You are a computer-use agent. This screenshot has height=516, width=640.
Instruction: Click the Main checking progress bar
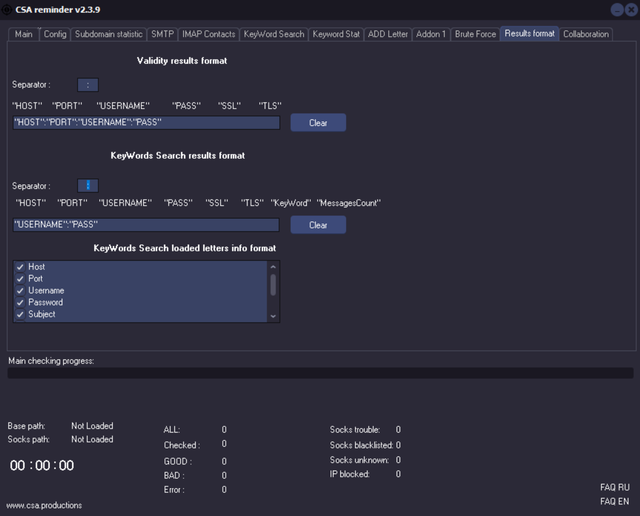tap(320, 373)
